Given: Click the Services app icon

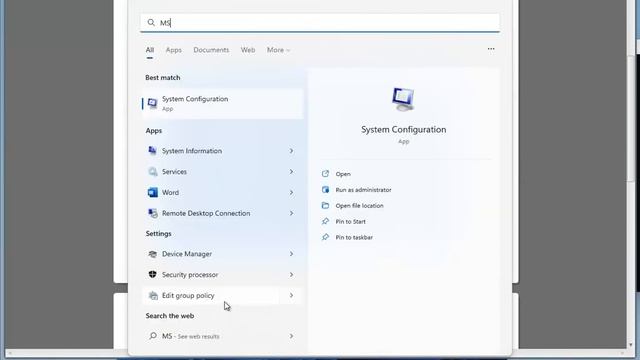Looking at the screenshot, I should click(x=152, y=171).
